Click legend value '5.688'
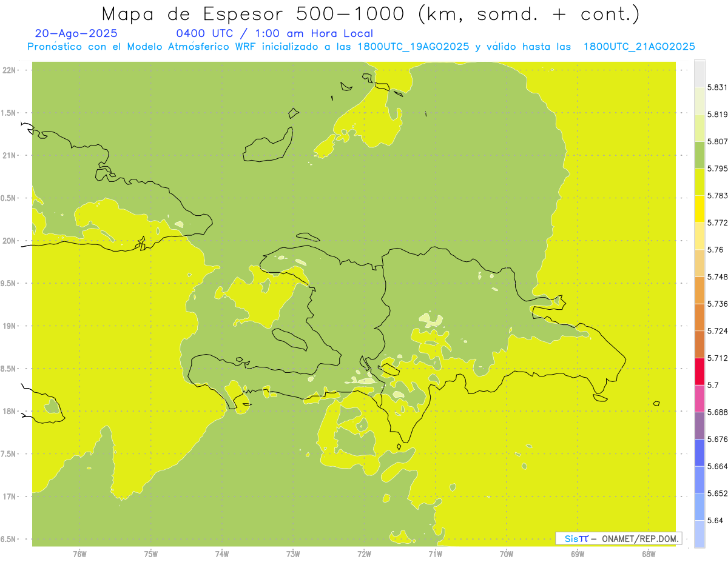 coord(717,412)
